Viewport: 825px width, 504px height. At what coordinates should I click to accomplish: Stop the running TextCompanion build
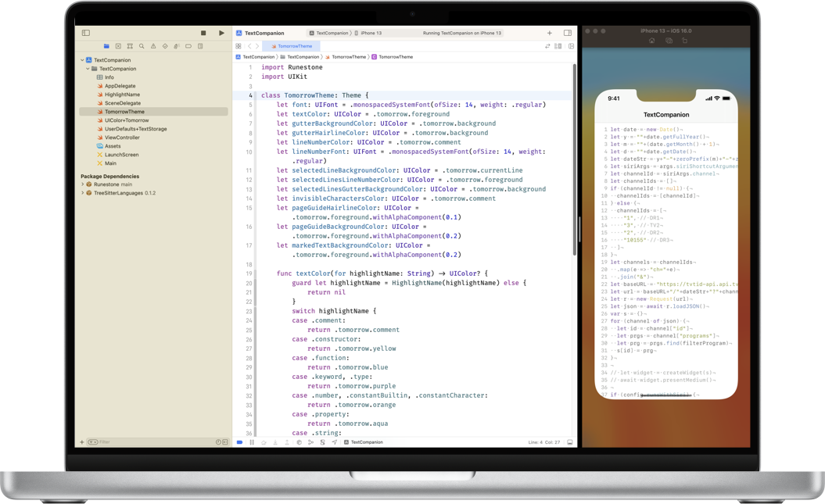203,33
